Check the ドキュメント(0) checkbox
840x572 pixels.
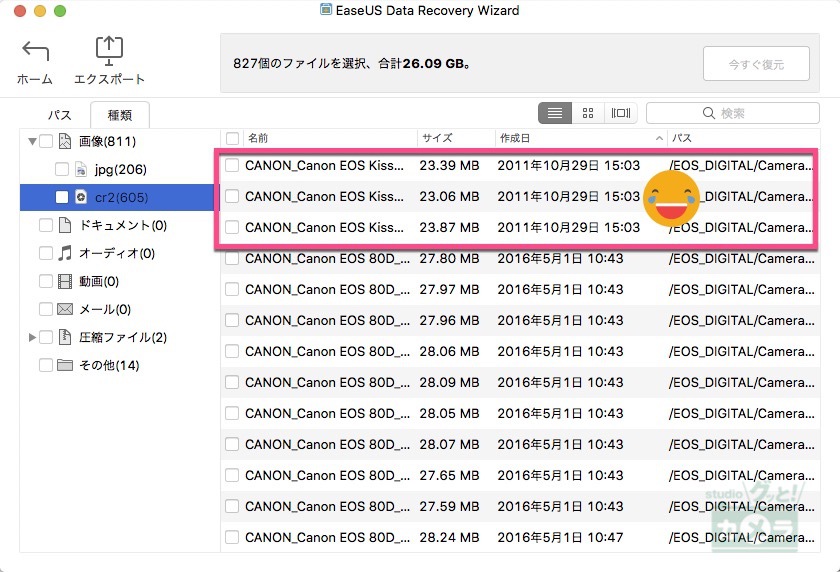[x=46, y=225]
